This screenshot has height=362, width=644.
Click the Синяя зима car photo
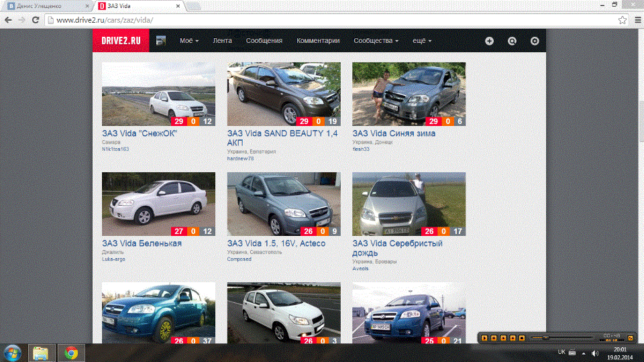point(409,94)
